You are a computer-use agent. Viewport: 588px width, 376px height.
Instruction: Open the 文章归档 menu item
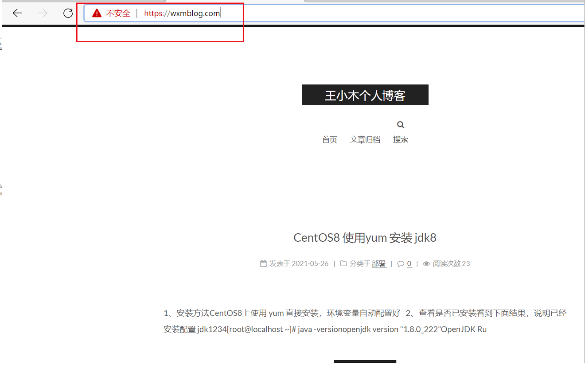pyautogui.click(x=365, y=139)
